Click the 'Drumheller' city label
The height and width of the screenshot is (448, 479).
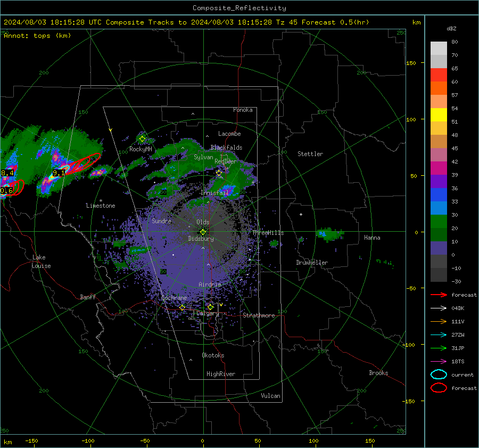(312, 263)
